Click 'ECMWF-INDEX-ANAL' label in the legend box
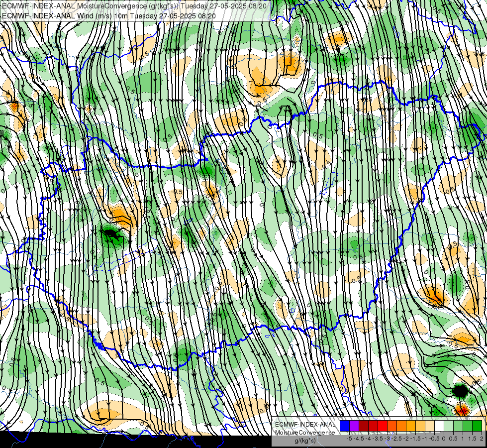This screenshot has width=487, height=448. [305, 425]
